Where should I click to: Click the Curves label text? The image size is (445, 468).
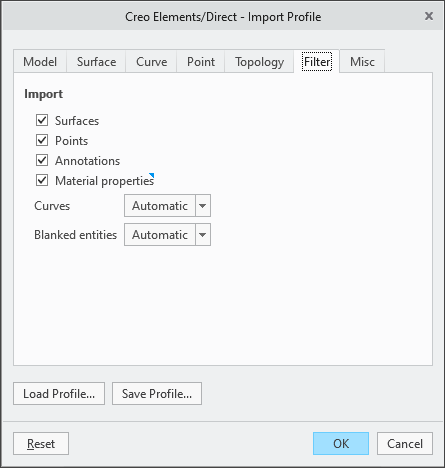tap(52, 206)
